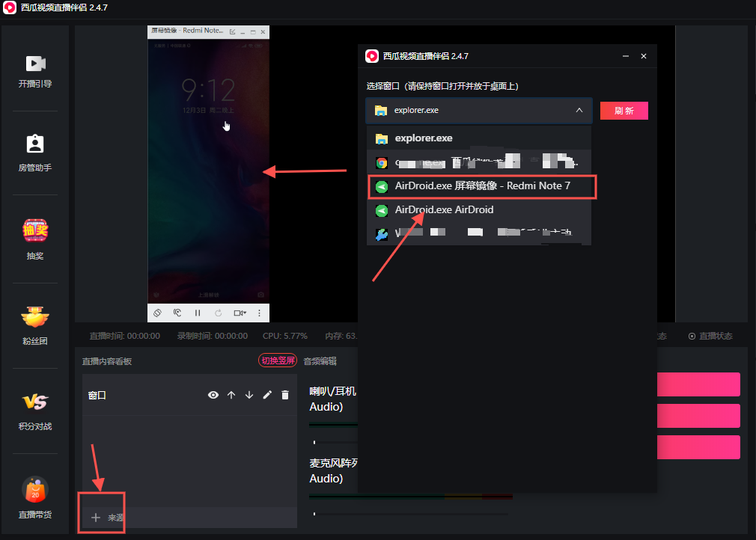Open the 音频编辑 audio editing tab

coord(320,361)
